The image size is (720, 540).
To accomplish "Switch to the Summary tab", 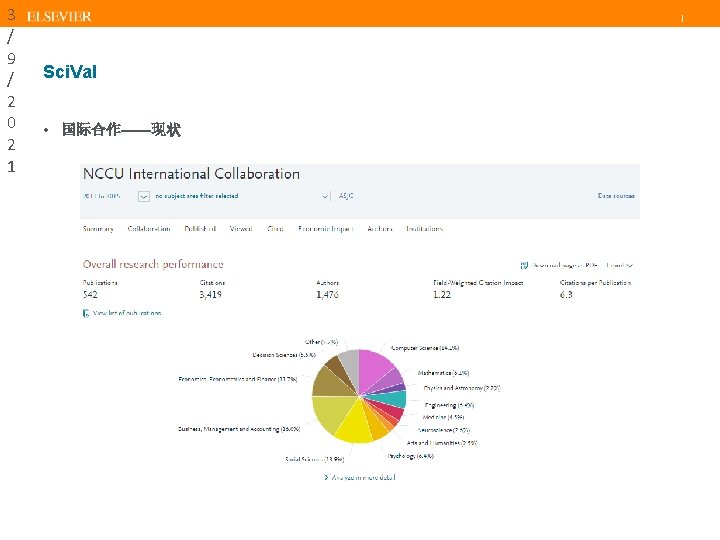I will [98, 229].
